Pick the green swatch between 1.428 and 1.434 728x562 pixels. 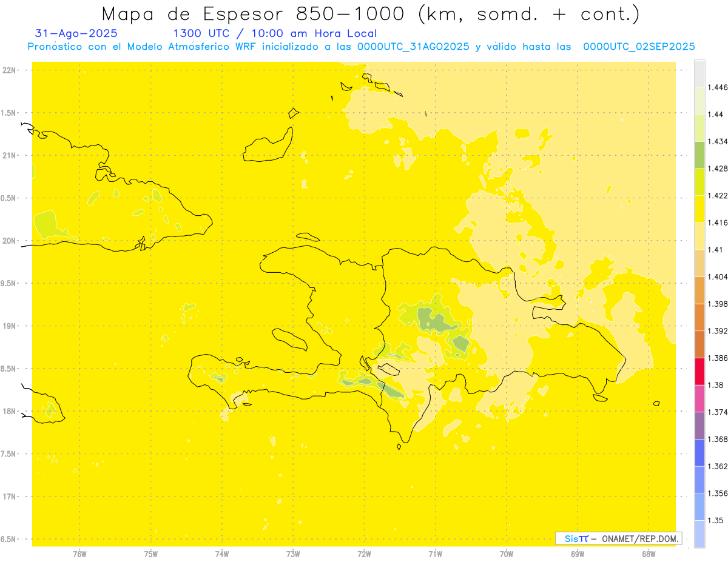699,155
